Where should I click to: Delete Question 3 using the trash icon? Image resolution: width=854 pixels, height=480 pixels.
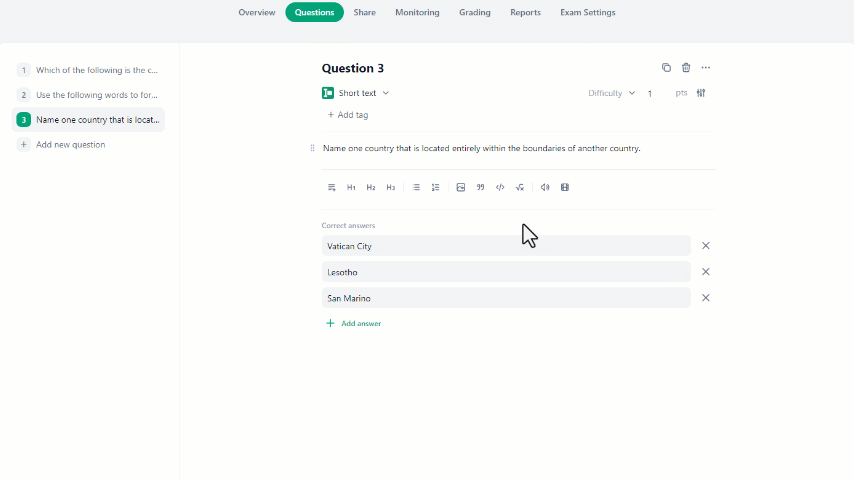pos(686,68)
